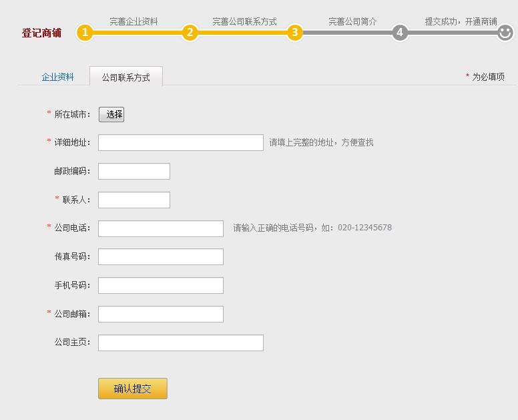This screenshot has width=518, height=420.
Task: Click step 1 circle in progress bar
Action: [85, 32]
